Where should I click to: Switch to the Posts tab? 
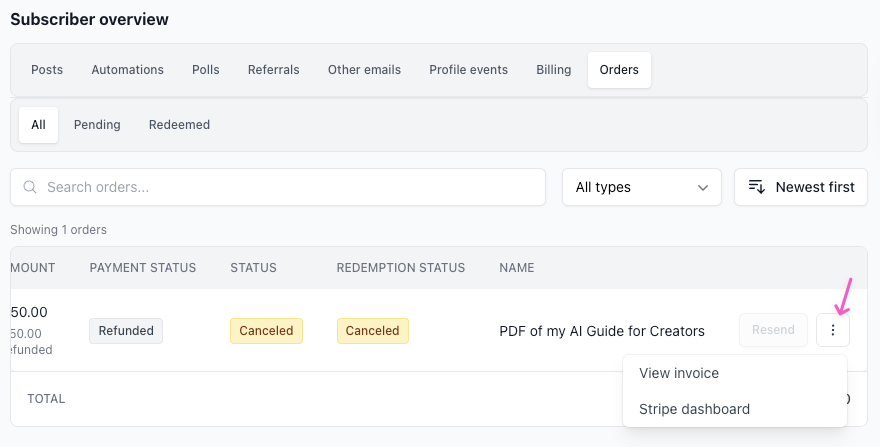(47, 70)
